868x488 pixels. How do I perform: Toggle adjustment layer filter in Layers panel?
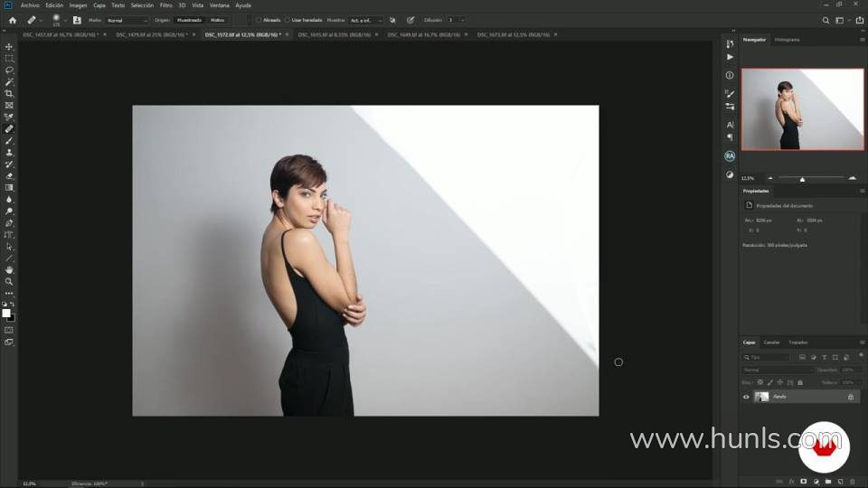pyautogui.click(x=813, y=358)
